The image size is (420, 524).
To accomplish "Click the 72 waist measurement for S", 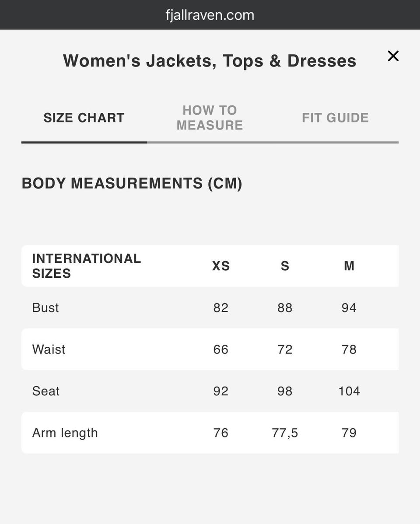I will point(285,349).
